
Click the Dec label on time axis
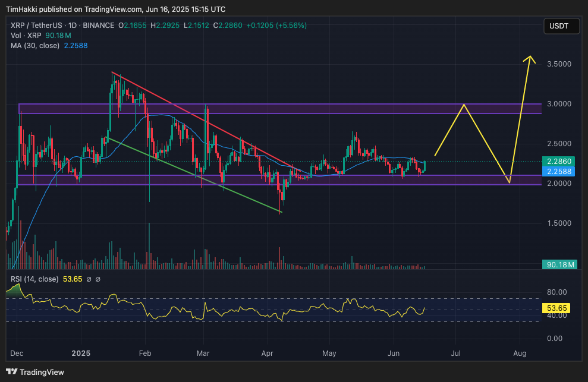tap(17, 353)
